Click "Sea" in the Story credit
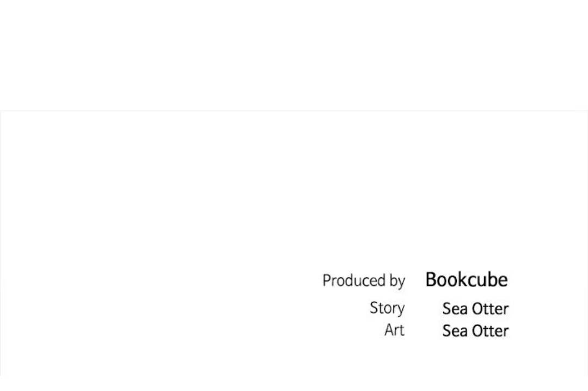 [x=455, y=309]
